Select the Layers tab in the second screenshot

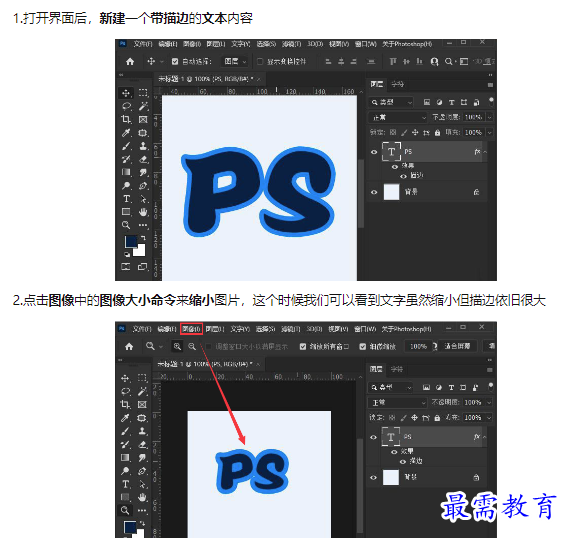point(376,369)
